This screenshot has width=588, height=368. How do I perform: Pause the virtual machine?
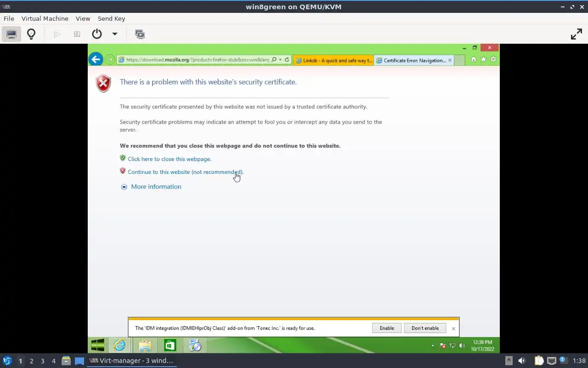tap(77, 34)
